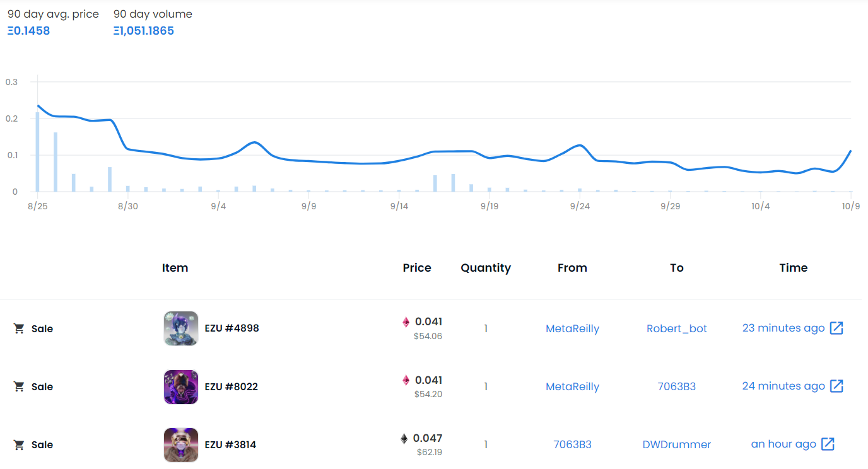Click the EZU #3814 item name
Viewport: 868px width, 469px height.
(x=230, y=444)
